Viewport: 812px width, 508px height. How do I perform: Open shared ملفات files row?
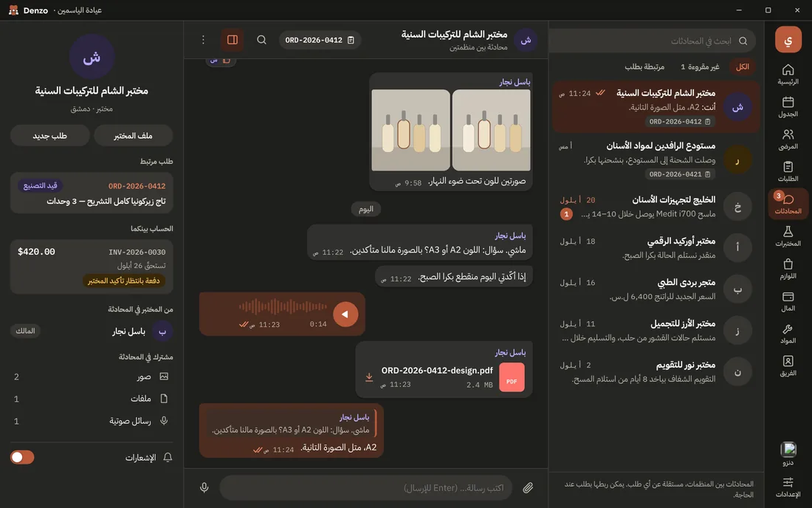coord(92,399)
